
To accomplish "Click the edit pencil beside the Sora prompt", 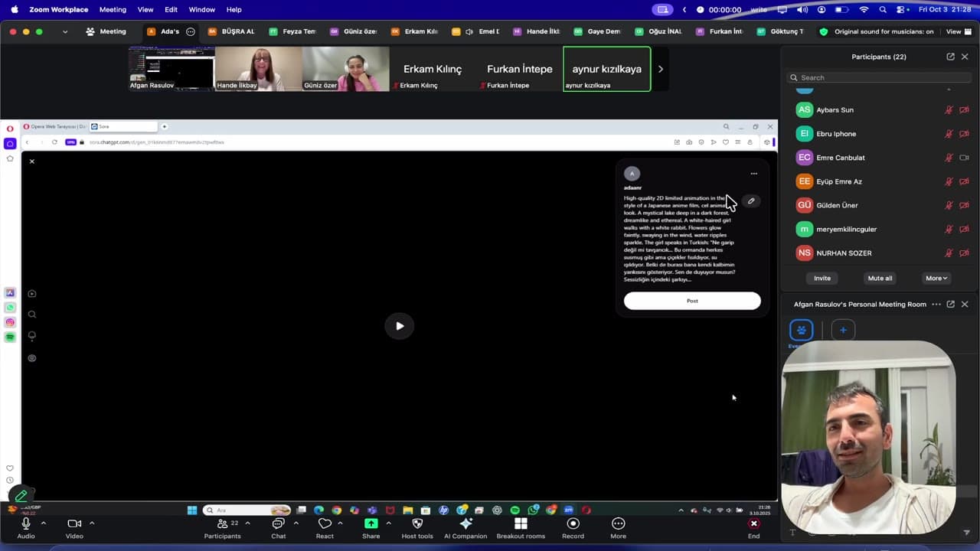I will [x=751, y=201].
